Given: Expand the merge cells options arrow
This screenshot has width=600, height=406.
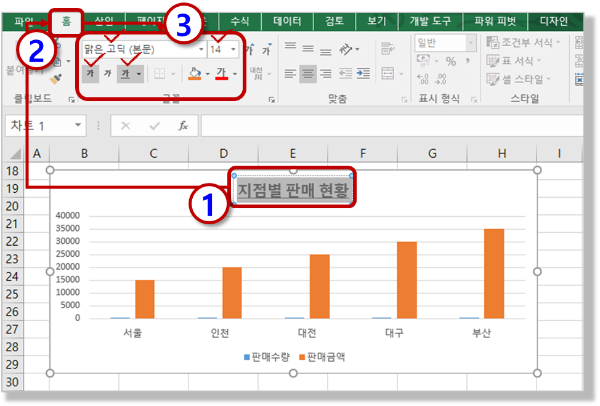Looking at the screenshot, I should coord(401,73).
